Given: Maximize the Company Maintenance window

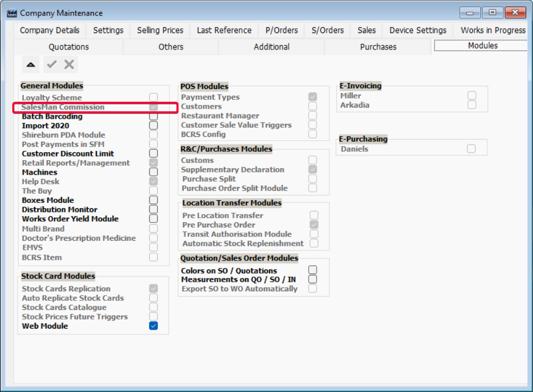Looking at the screenshot, I should [492, 13].
